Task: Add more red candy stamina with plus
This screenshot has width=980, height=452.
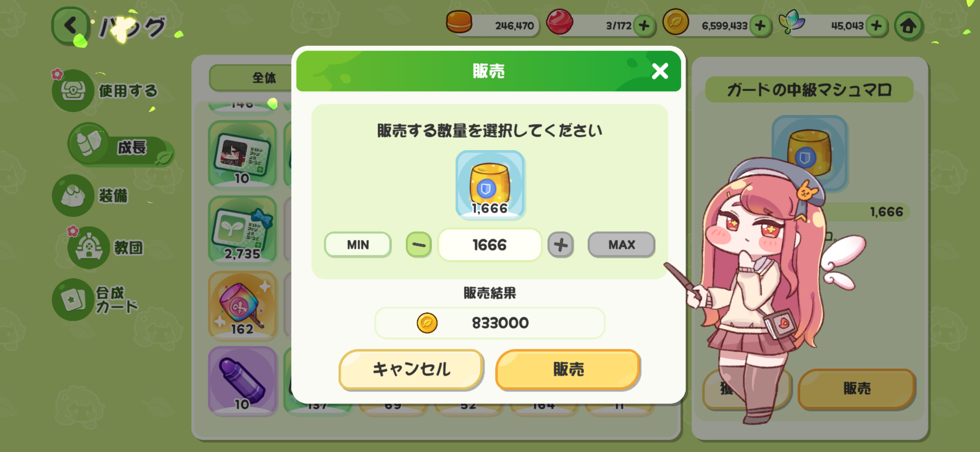Action: click(644, 26)
